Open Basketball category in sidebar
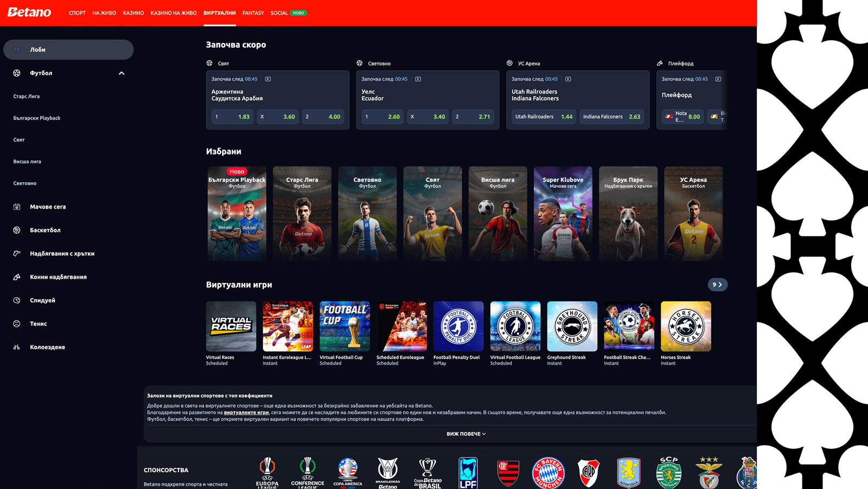The height and width of the screenshot is (489, 868). pos(45,230)
